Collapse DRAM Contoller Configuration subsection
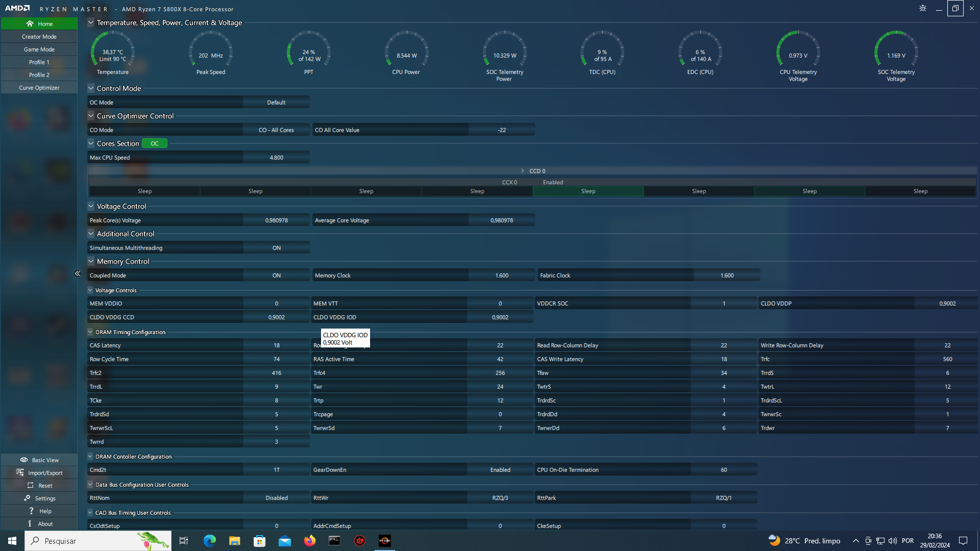The height and width of the screenshot is (551, 980). [x=90, y=456]
